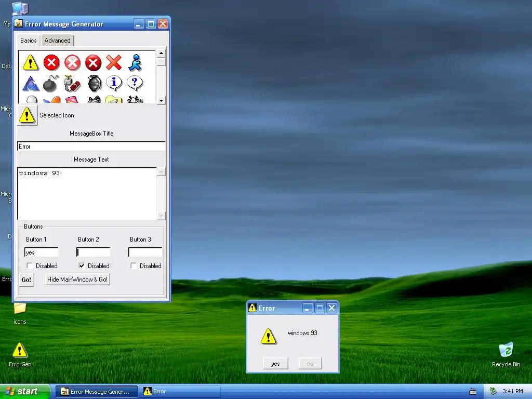The height and width of the screenshot is (399, 532).
Task: Choose the dark glossy red X circle icon
Action: (x=94, y=63)
